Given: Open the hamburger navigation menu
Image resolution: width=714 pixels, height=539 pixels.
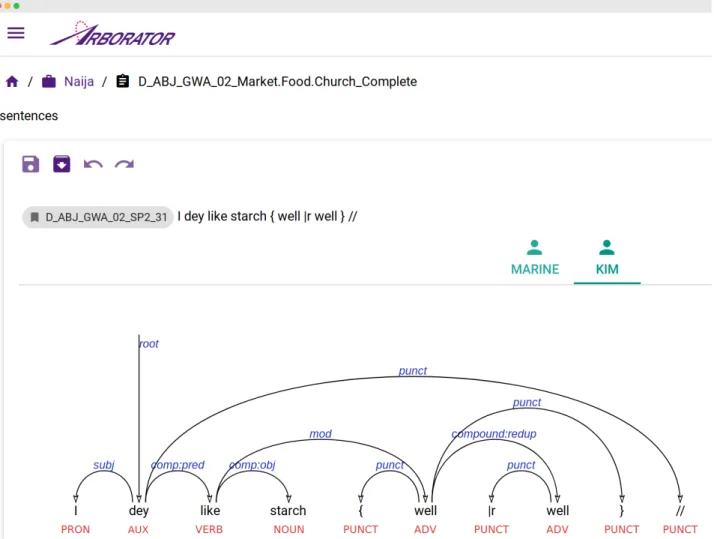Looking at the screenshot, I should [x=16, y=33].
